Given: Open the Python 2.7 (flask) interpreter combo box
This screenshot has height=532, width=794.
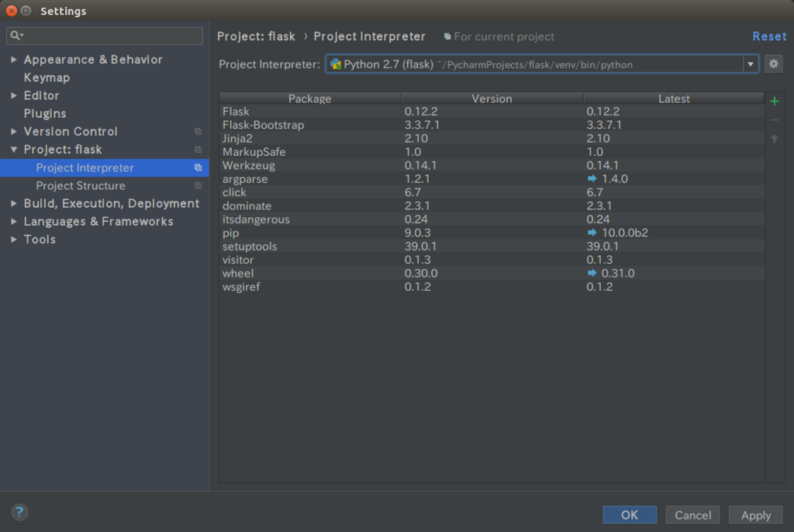Looking at the screenshot, I should point(542,64).
